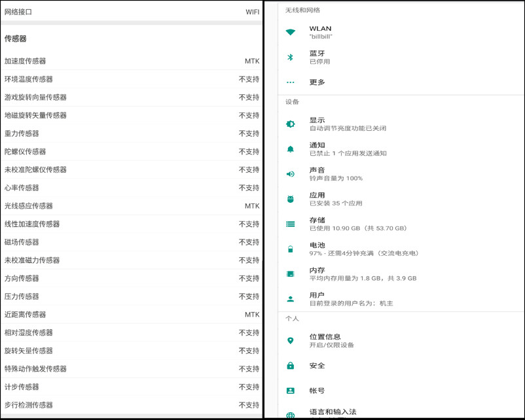This screenshot has height=420, width=525.
Task: Select the 心率传感器 row
Action: pyautogui.click(x=132, y=187)
